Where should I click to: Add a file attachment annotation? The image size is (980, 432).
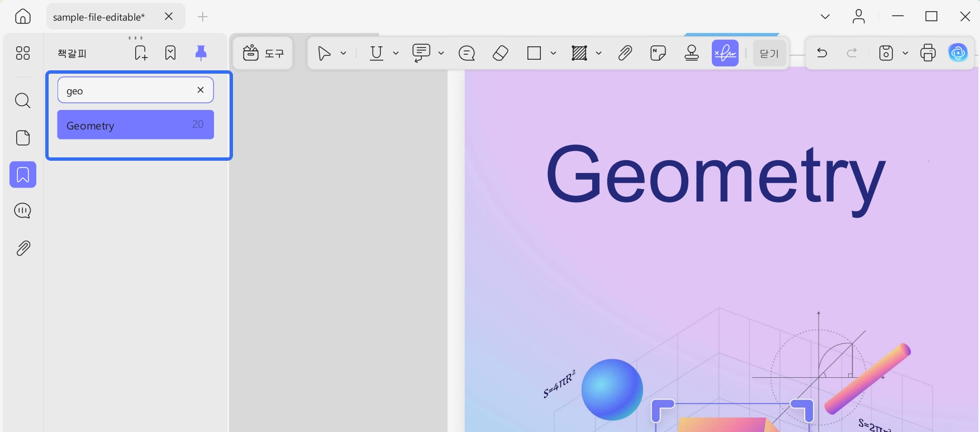coord(625,53)
